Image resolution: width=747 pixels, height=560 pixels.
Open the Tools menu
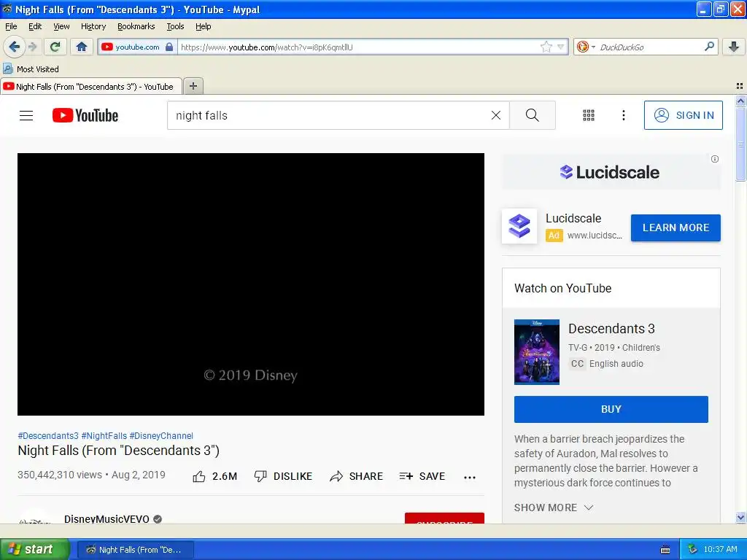click(175, 26)
